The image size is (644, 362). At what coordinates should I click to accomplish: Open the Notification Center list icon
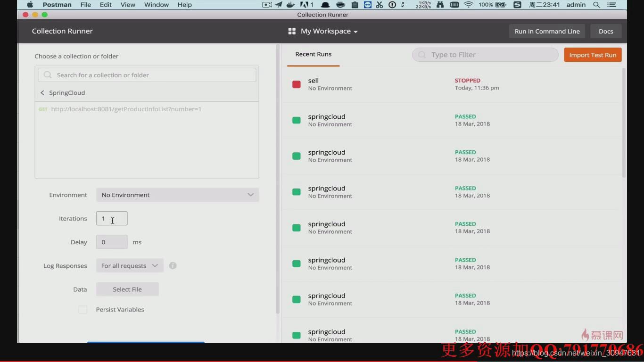pos(611,5)
